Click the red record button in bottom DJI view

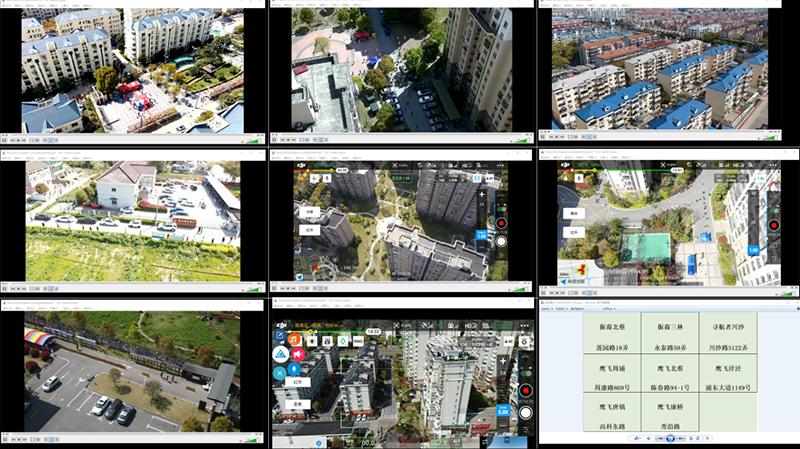pos(525,389)
